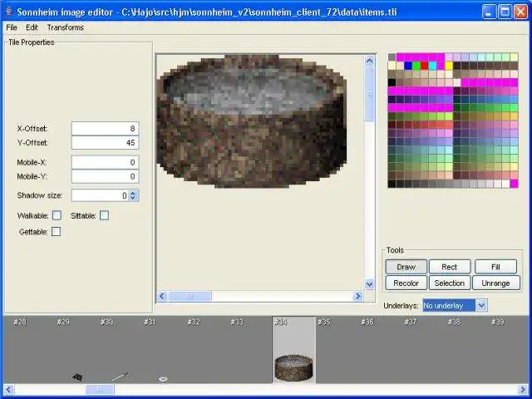Click the tile strip scroll right arrow
Image resolution: width=532 pixels, height=399 pixels.
click(522, 389)
